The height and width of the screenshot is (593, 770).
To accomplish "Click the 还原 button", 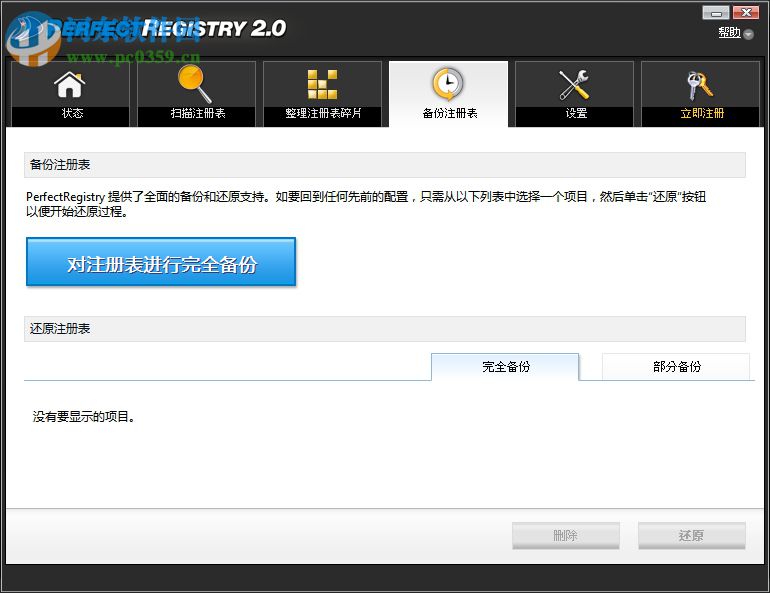I will point(692,536).
